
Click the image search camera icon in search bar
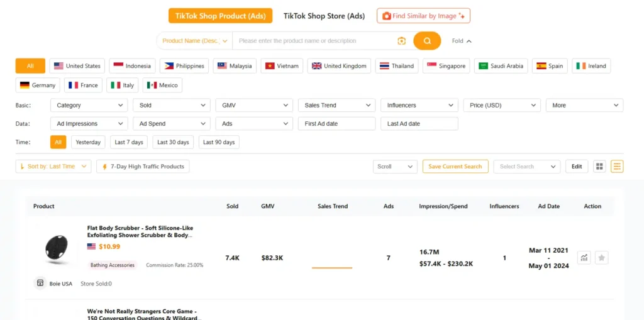[401, 41]
